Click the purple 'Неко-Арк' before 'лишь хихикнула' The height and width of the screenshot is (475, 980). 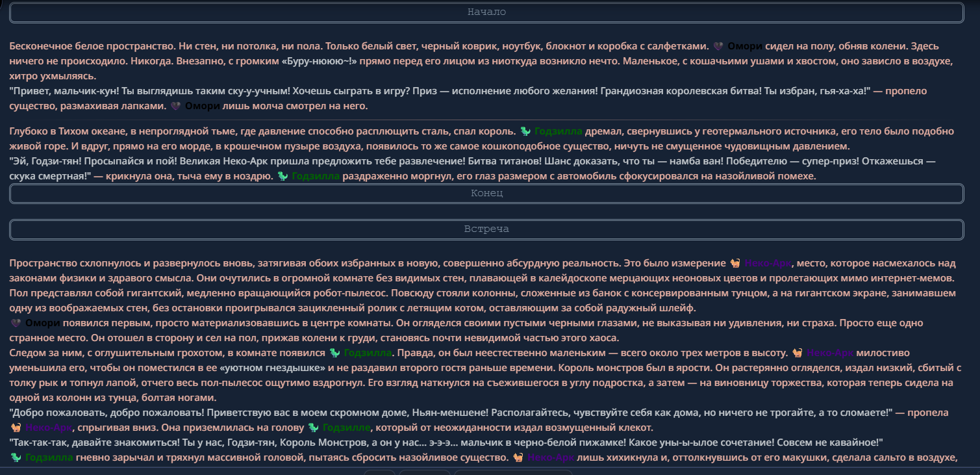click(551, 457)
